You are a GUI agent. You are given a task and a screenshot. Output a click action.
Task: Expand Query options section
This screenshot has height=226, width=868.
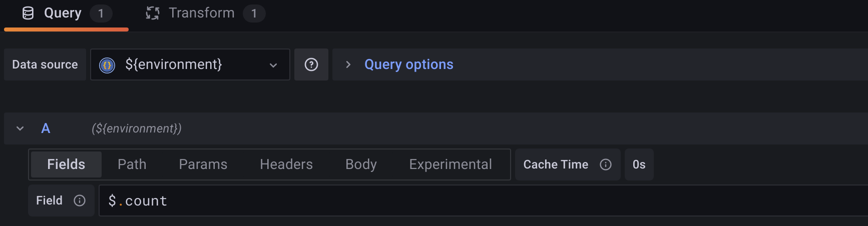408,64
